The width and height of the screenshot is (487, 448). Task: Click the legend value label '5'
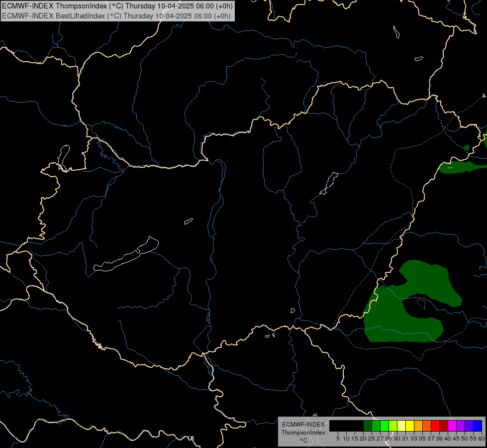pyautogui.click(x=338, y=439)
